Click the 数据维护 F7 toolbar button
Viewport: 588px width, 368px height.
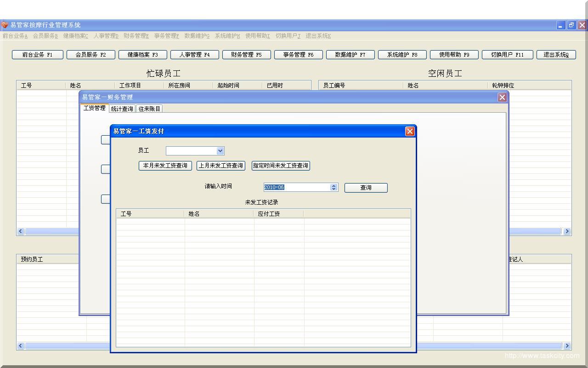point(350,55)
